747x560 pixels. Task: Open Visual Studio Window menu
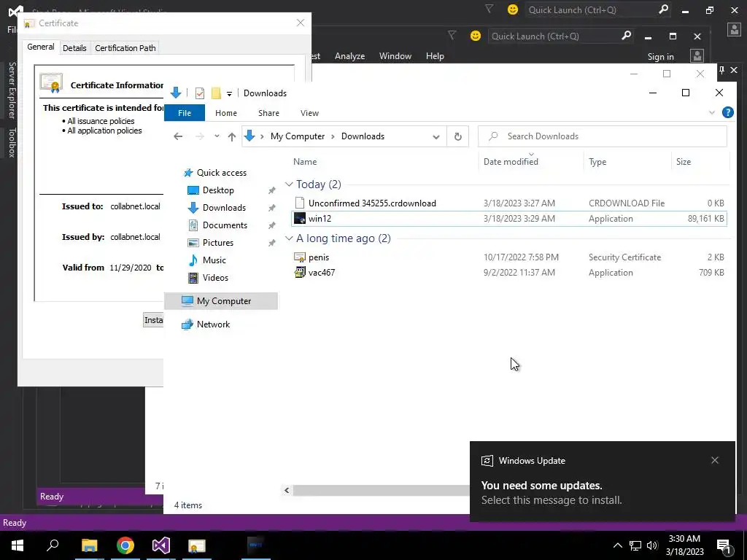click(x=395, y=56)
